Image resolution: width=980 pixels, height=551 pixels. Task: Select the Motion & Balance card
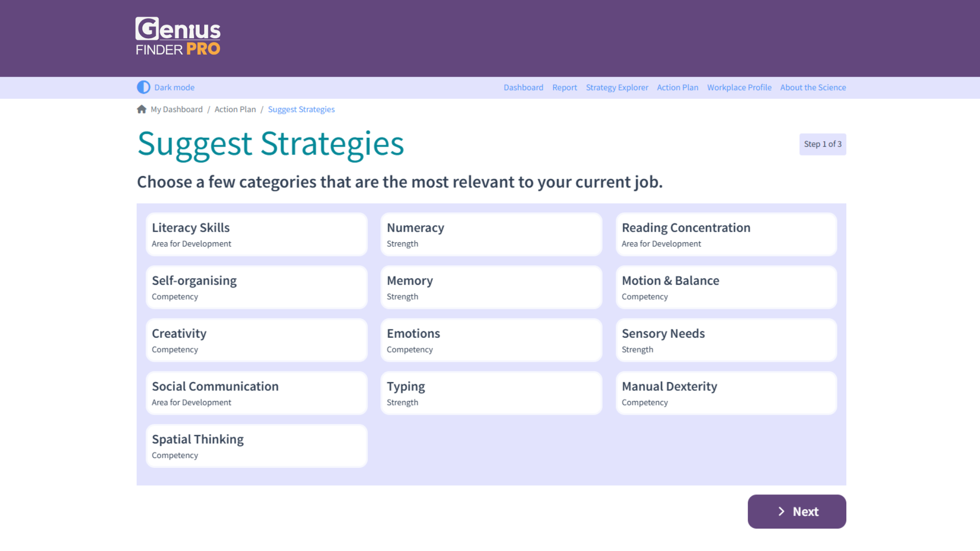point(726,287)
